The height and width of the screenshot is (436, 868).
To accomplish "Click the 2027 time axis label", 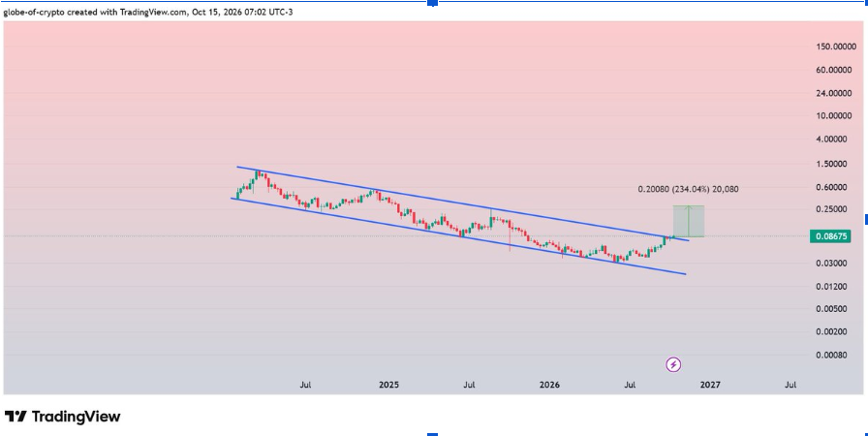I will pyautogui.click(x=710, y=385).
